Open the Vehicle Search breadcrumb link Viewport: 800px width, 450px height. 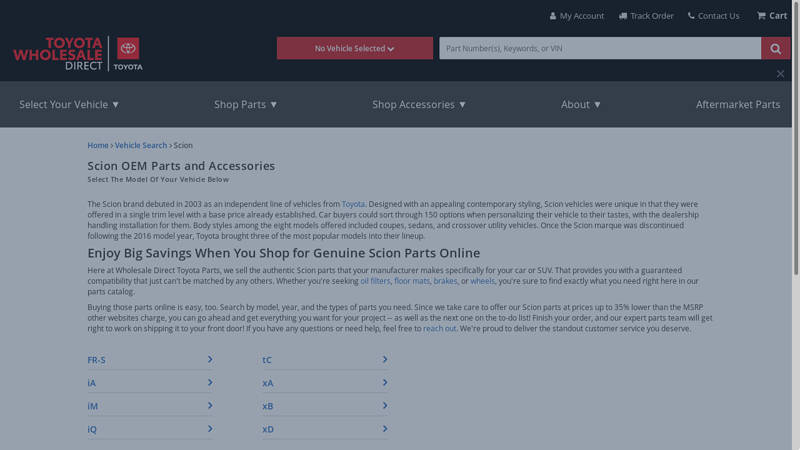[141, 145]
